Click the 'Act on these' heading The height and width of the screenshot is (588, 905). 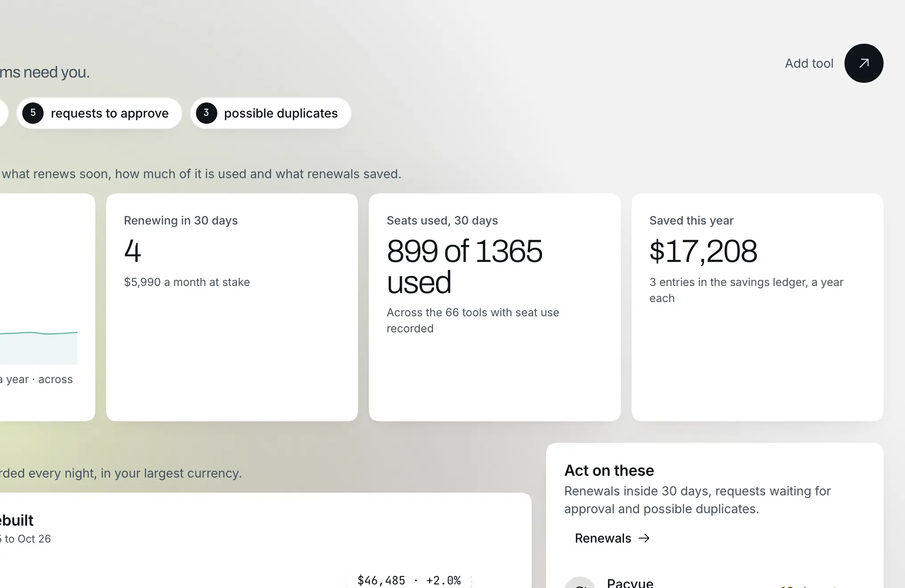tap(609, 470)
